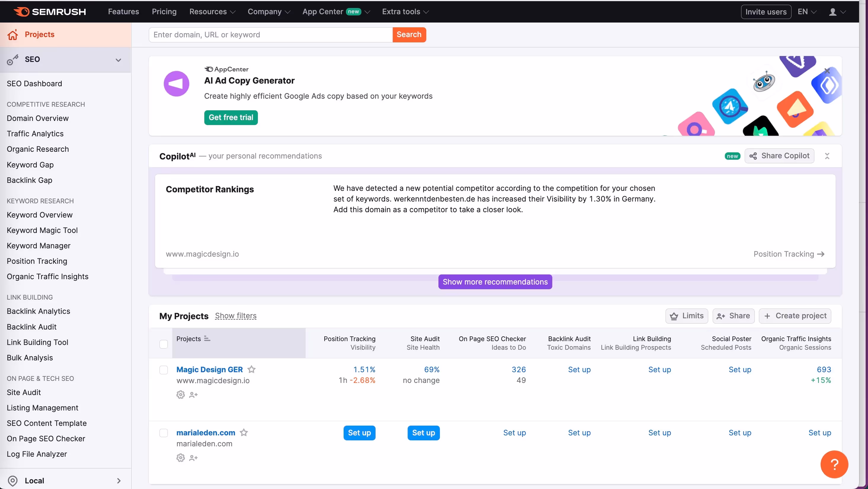Check the Magic Design GER row checkbox
The image size is (868, 489).
[x=164, y=370]
